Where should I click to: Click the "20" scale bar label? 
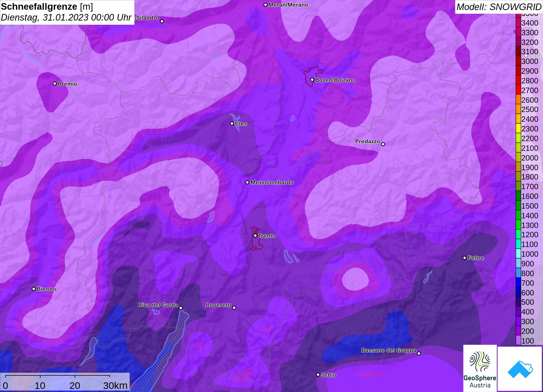[75, 386]
